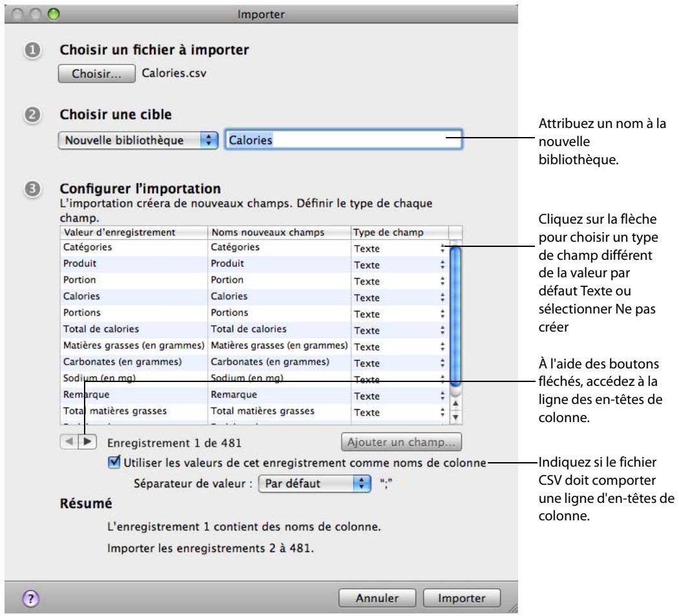Click the Ajouter un champ... button
This screenshot has width=679, height=616.
pos(401,442)
